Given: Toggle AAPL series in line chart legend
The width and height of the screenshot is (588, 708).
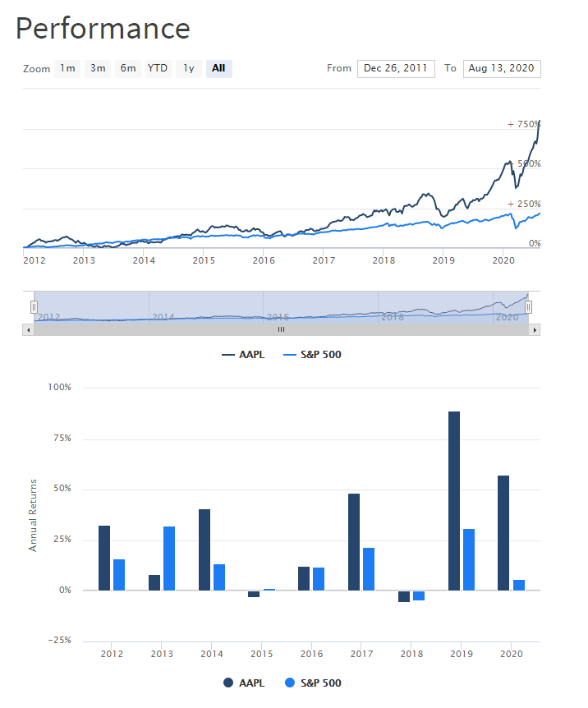Looking at the screenshot, I should click(243, 355).
